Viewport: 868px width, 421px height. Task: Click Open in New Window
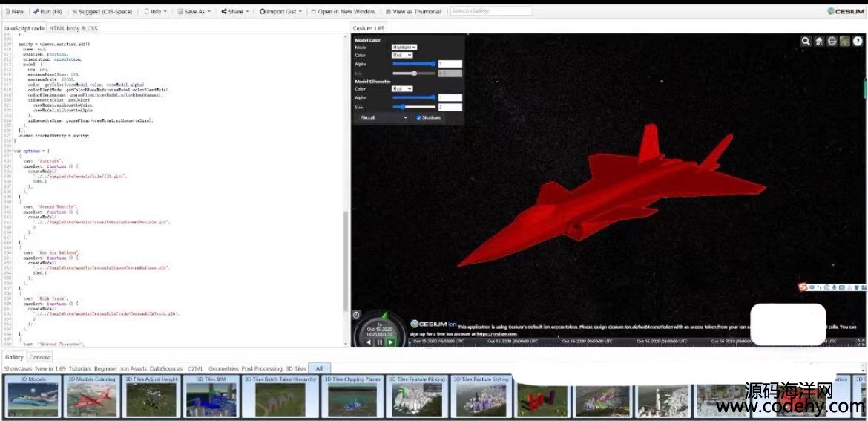[343, 12]
